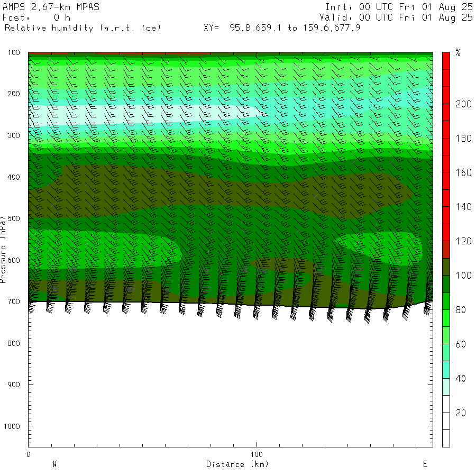Click the 'E' east endpoint label
Viewport: 476px width, 476px height.
tap(425, 464)
